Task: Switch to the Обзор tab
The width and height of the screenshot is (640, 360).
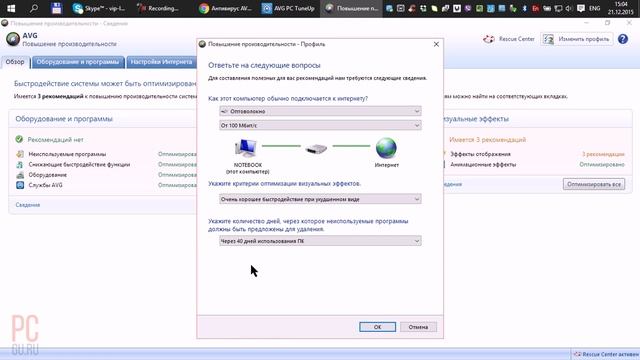Action: 15,62
